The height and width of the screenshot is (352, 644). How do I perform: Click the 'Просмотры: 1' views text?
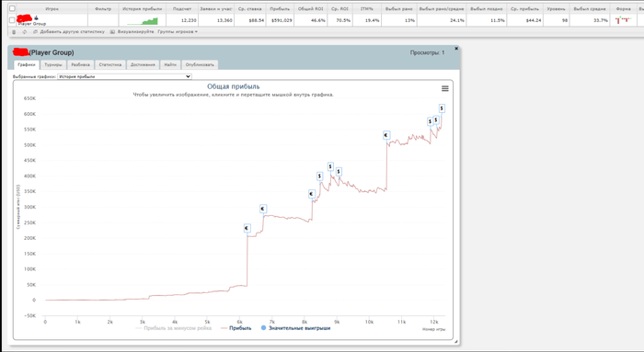click(427, 52)
